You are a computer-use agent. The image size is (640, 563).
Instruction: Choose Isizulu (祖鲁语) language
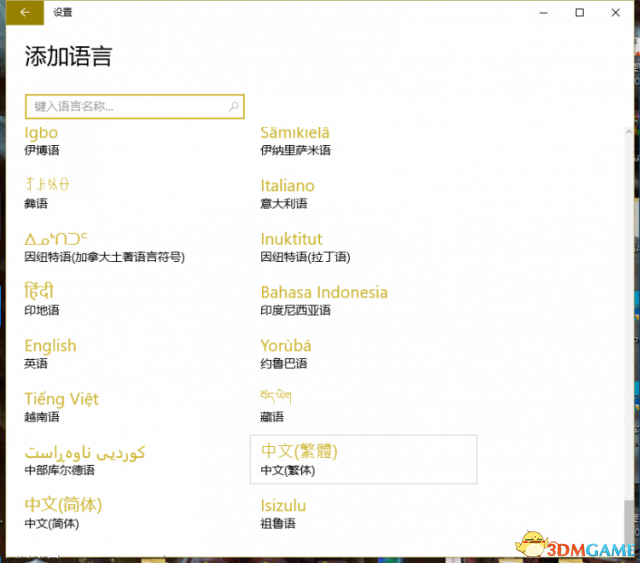(283, 514)
